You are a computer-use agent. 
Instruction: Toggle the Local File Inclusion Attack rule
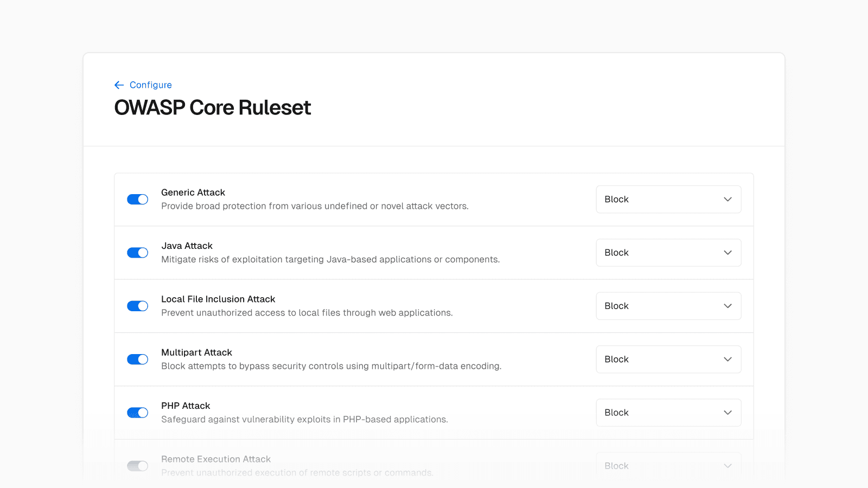[138, 306]
